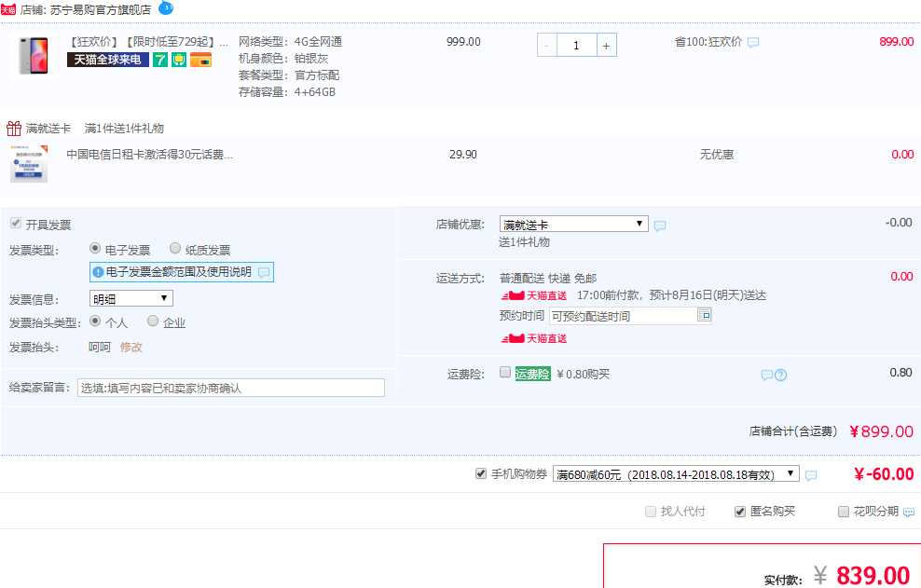The image size is (921, 588).
Task: Click the 17:00前付款 delivery estimate text
Action: pos(671,295)
